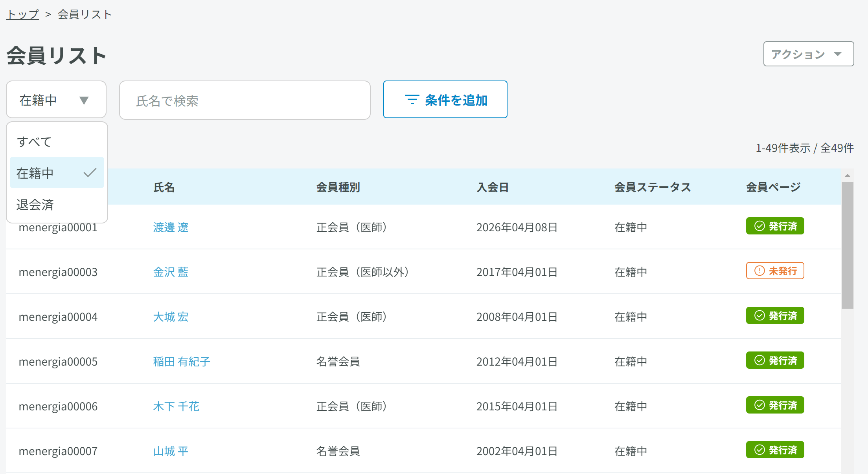This screenshot has height=474, width=868.
Task: Click the 発行済 badge for 山城 平
Action: [775, 450]
